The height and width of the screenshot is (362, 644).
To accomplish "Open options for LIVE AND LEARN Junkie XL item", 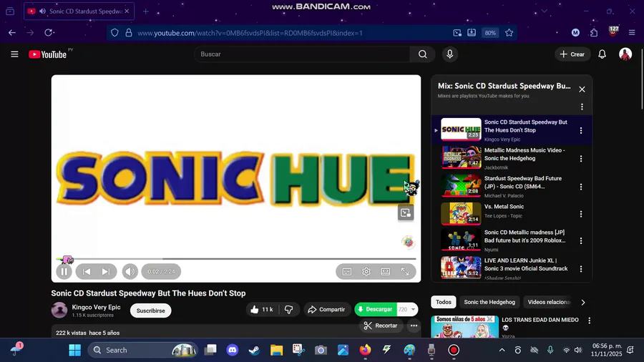I will pyautogui.click(x=581, y=269).
